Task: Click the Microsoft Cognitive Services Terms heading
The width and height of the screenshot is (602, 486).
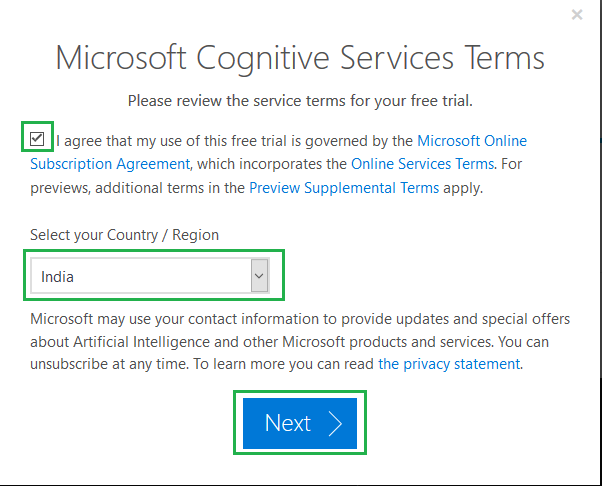Action: coord(300,57)
